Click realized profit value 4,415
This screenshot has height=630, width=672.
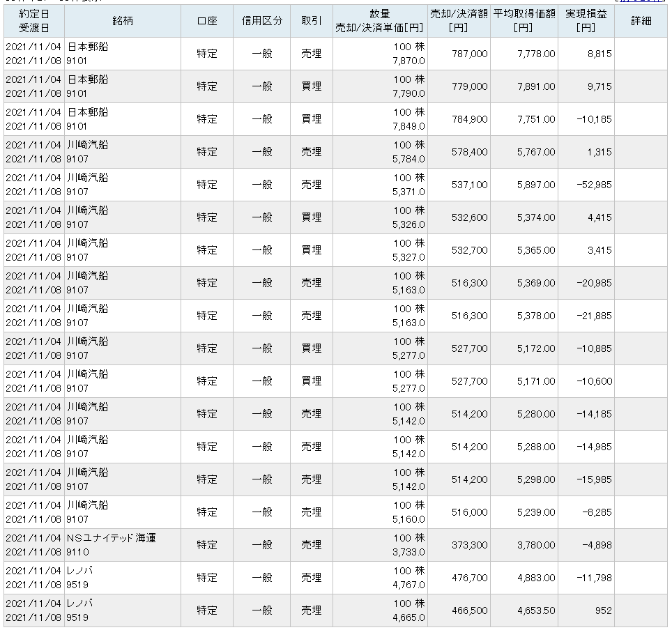tap(600, 217)
